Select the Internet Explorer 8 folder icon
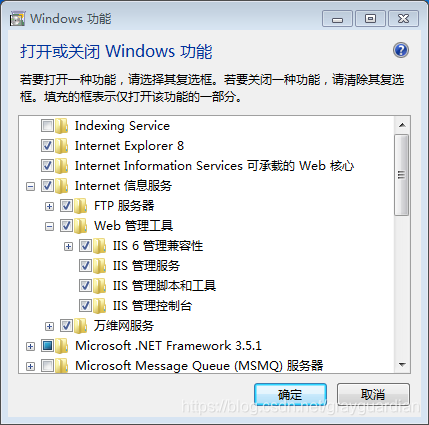This screenshot has width=429, height=425. pos(62,146)
